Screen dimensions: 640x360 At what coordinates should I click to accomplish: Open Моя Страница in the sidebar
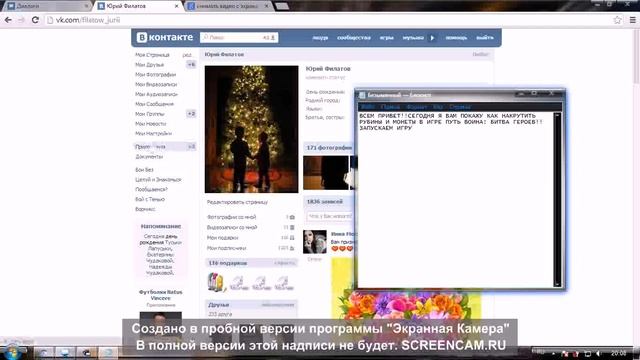152,55
